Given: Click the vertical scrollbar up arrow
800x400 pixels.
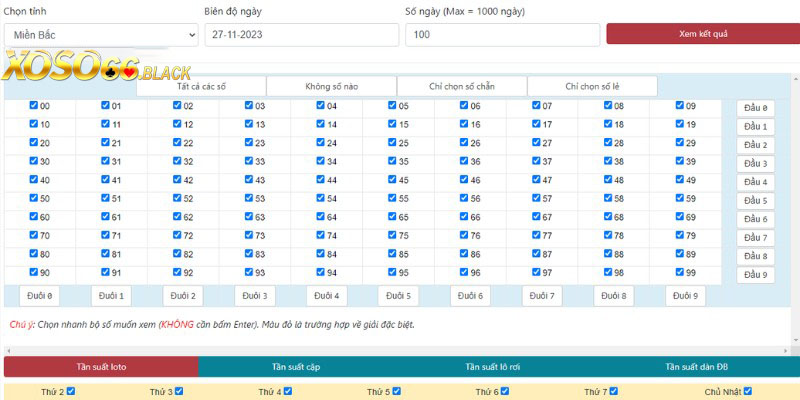Looking at the screenshot, I should [795, 79].
